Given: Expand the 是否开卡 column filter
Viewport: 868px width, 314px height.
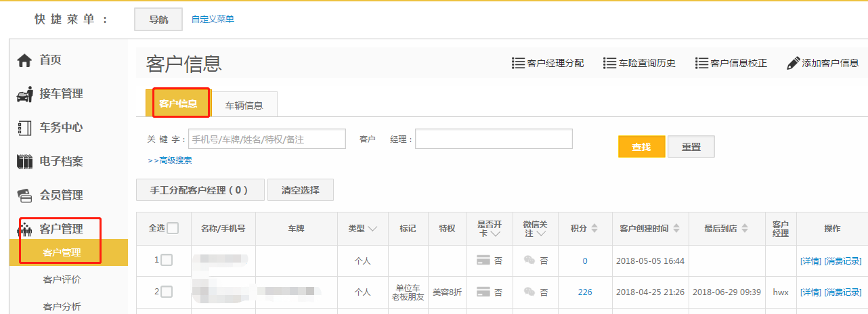Looking at the screenshot, I should tap(496, 233).
